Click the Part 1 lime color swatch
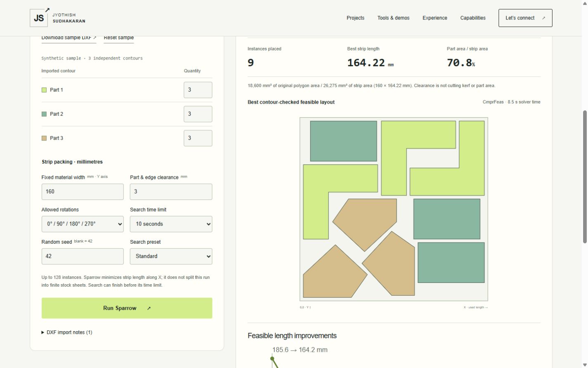Screen dimensions: 588x368 pos(44,90)
